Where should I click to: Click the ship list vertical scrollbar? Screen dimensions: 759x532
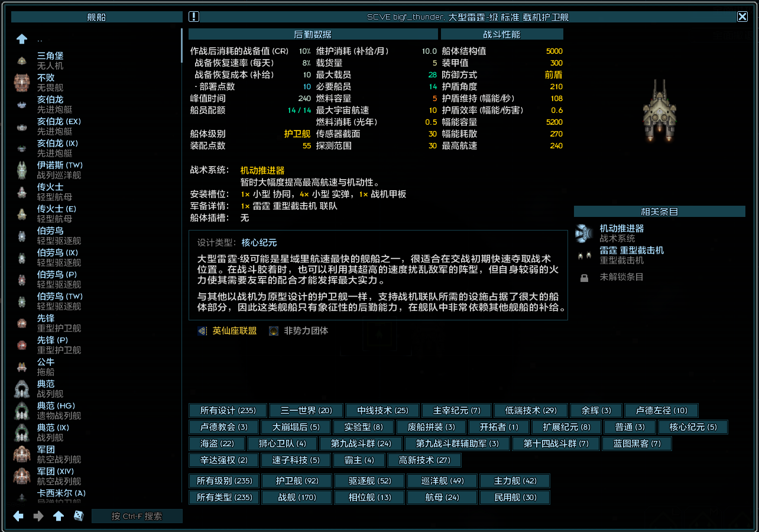click(x=181, y=46)
